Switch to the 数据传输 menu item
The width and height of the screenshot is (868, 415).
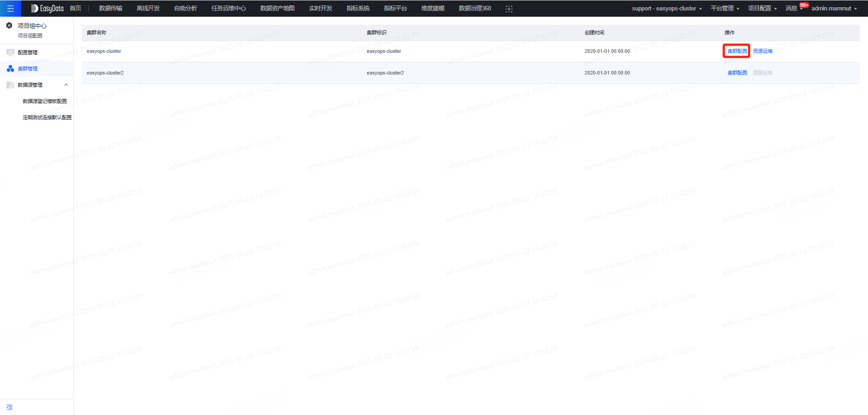click(111, 8)
